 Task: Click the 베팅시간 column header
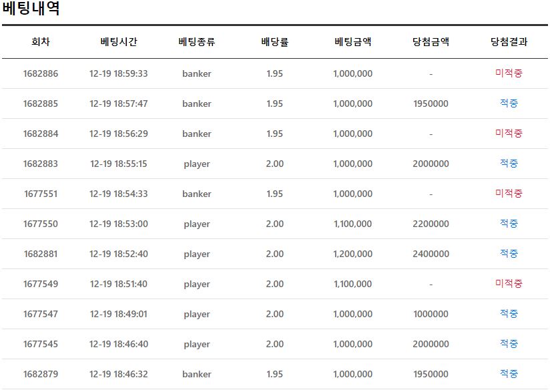pos(119,41)
